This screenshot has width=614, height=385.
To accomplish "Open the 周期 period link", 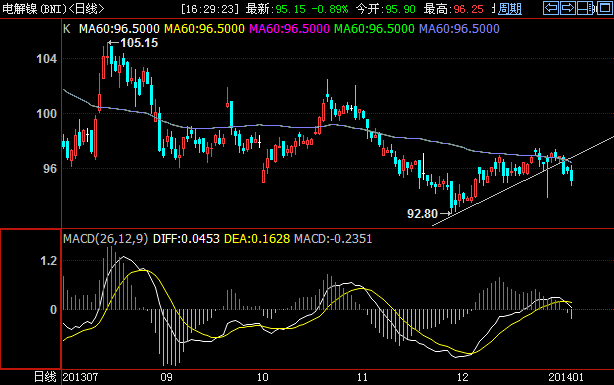I will point(509,9).
